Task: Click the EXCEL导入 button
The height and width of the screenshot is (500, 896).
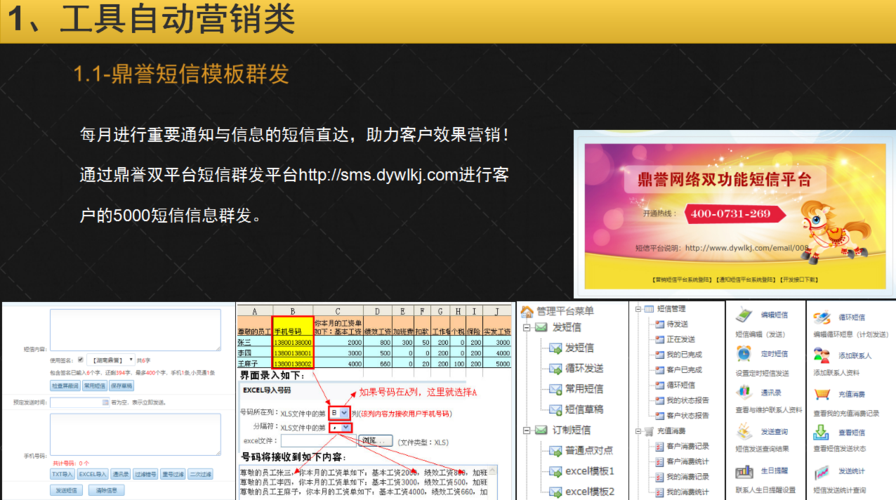Action: click(93, 474)
